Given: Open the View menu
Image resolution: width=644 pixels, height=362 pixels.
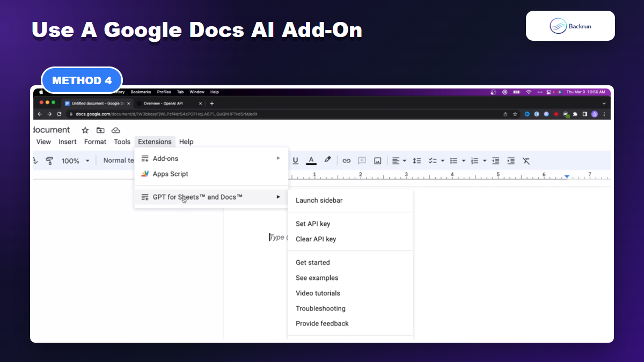Looking at the screenshot, I should (43, 142).
